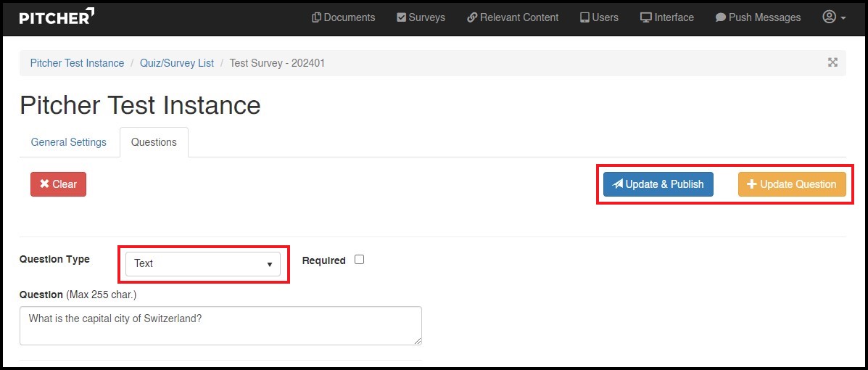Image resolution: width=868 pixels, height=370 pixels.
Task: Click into the Question text area
Action: [220, 326]
